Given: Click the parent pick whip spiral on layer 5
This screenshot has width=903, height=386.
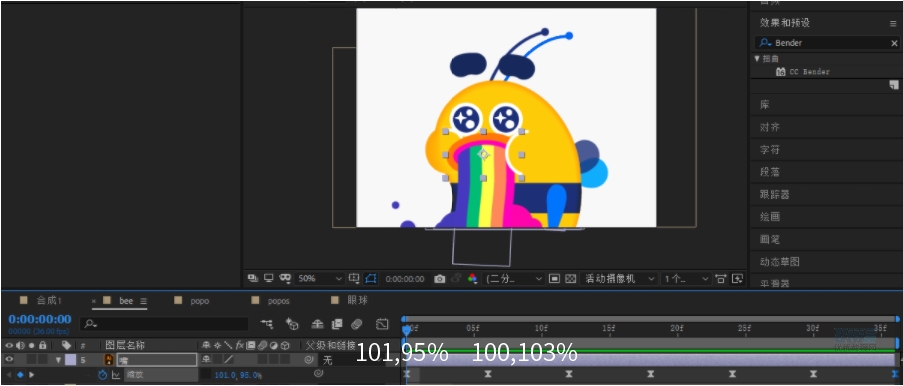Looking at the screenshot, I should pos(309,359).
